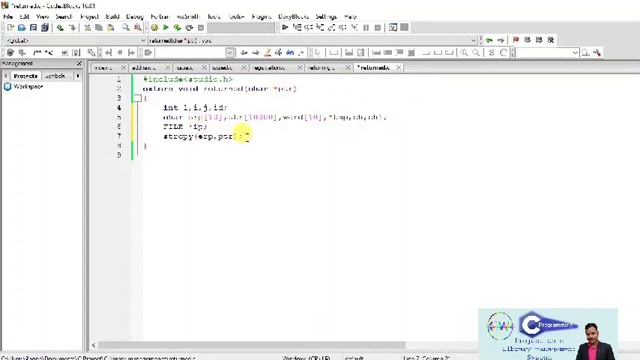Switch to the addmem editor tab
Screen dimensions: 640x360
(144, 68)
